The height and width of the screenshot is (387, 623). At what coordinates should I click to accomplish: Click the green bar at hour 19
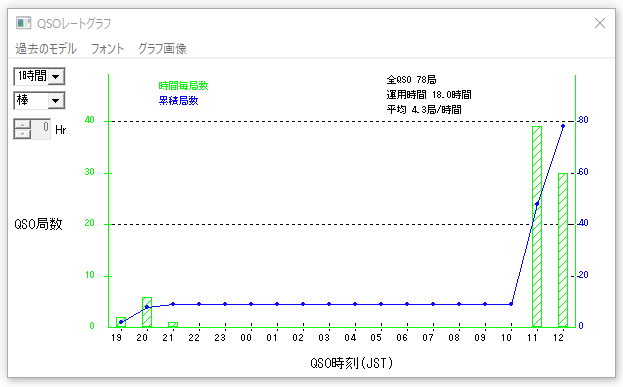coord(121,322)
